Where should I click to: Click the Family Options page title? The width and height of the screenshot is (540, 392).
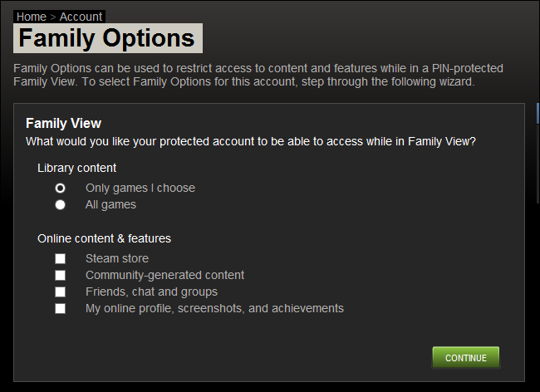pyautogui.click(x=107, y=38)
